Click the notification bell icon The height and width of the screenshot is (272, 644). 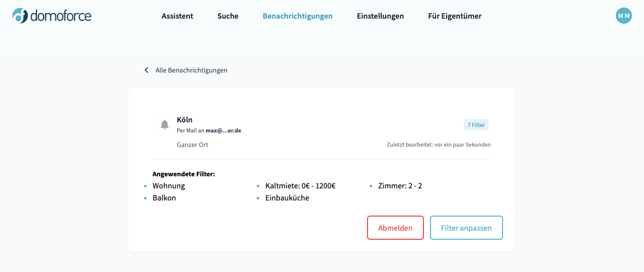(165, 124)
